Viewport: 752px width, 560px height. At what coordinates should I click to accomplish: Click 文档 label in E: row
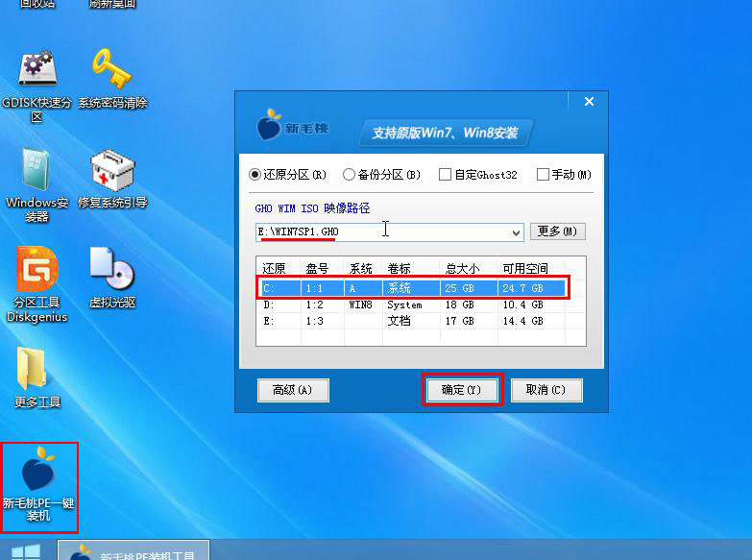(399, 321)
